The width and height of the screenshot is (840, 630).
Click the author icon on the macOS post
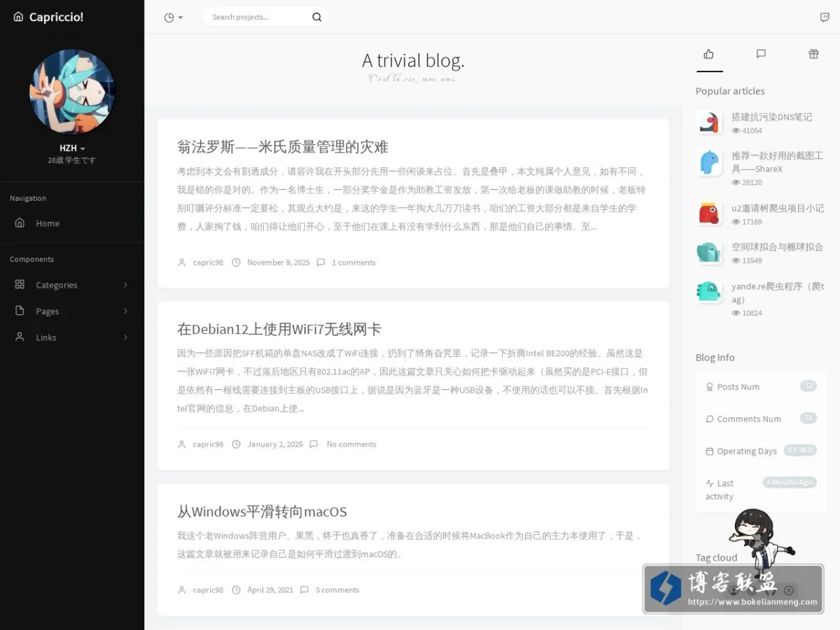coord(182,590)
